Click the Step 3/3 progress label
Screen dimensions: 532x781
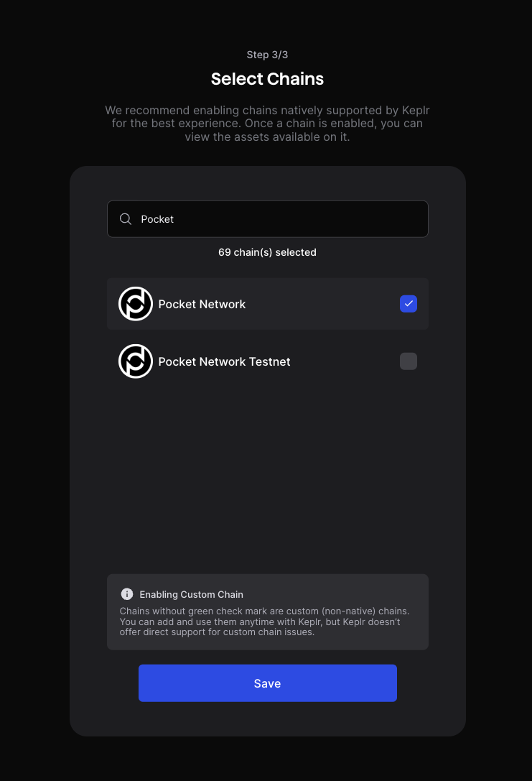point(267,55)
